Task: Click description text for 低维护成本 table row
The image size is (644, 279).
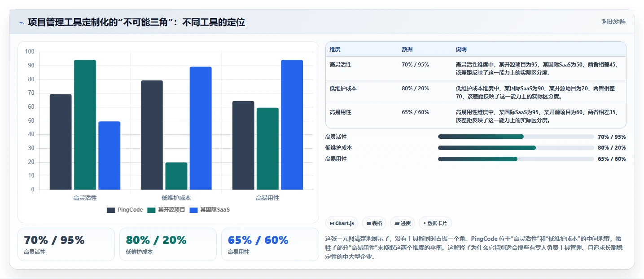Action: tap(536, 92)
